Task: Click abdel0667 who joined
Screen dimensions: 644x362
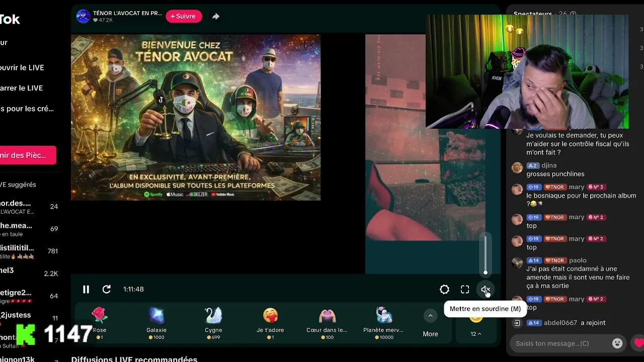Action: click(x=560, y=323)
